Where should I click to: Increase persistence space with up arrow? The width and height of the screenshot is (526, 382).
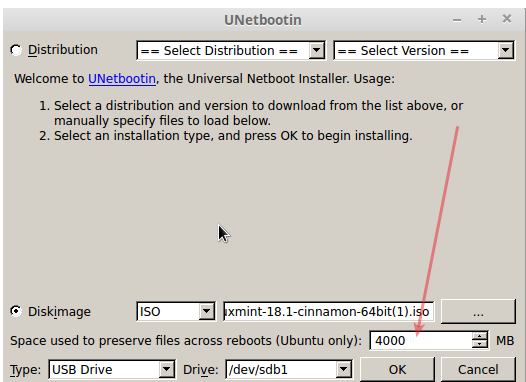[480, 336]
